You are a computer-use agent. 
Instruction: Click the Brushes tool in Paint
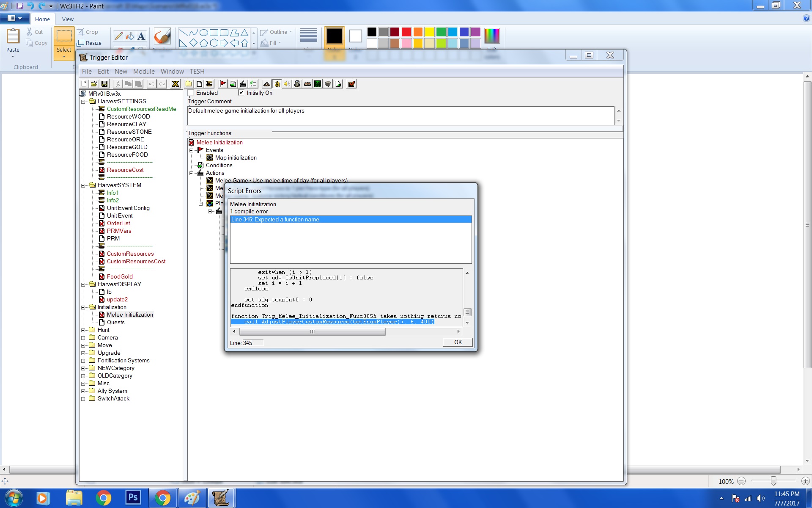[x=162, y=39]
